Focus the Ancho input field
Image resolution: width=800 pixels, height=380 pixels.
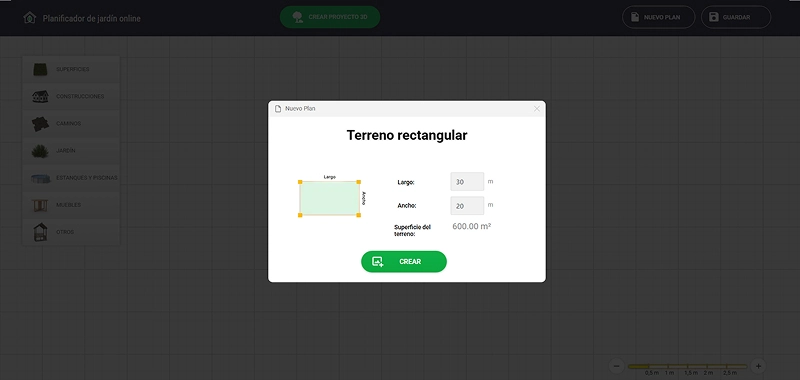point(467,206)
